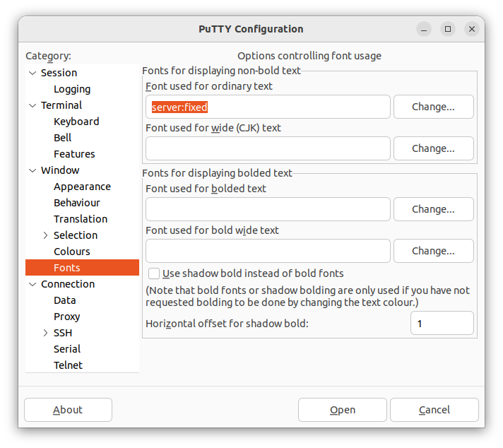Enable shadow bold instead of bold fonts
Image resolution: width=503 pixels, height=448 pixels.
pyautogui.click(x=154, y=273)
